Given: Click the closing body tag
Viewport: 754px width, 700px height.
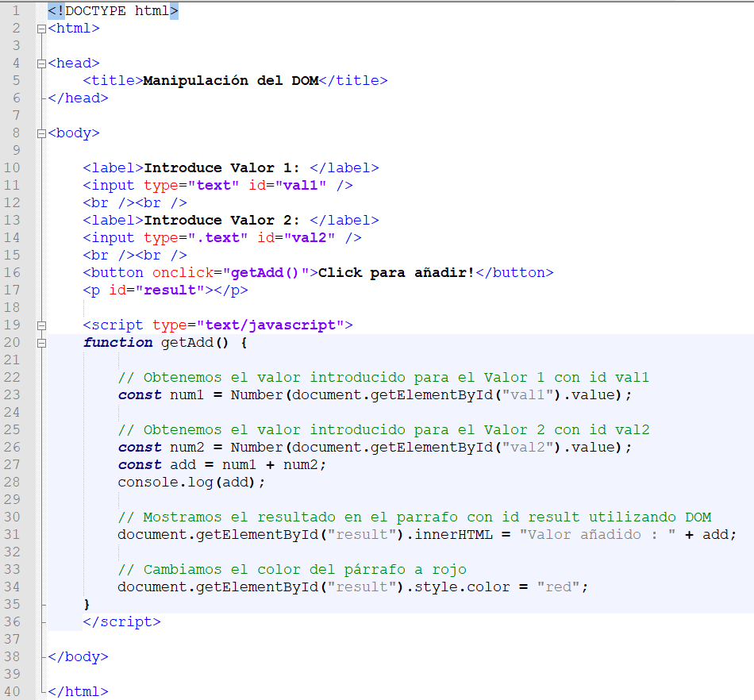Looking at the screenshot, I should click(x=78, y=657).
